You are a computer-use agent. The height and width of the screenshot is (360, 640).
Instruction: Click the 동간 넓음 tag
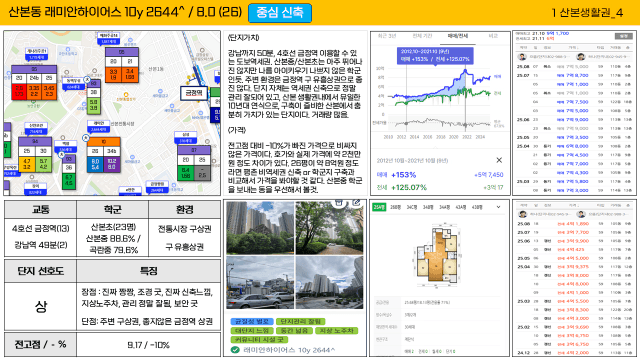[x=294, y=331]
